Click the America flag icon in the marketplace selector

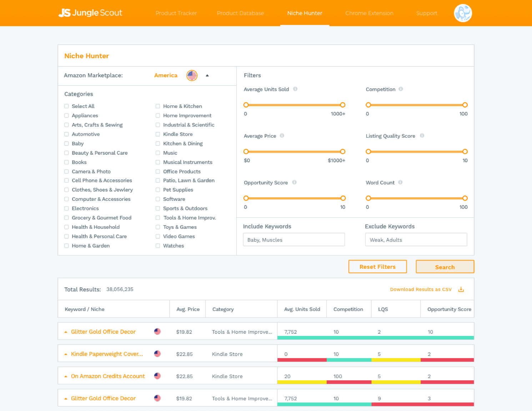click(192, 75)
